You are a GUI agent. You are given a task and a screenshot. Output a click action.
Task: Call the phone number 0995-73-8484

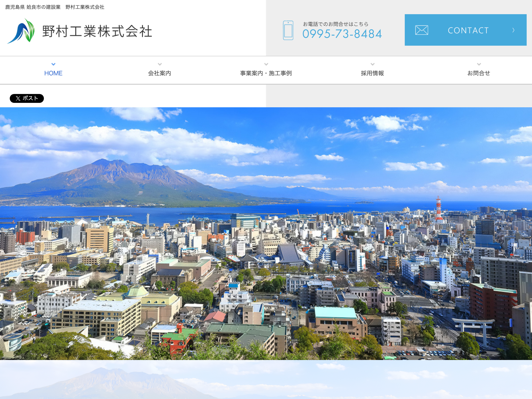[x=342, y=34]
